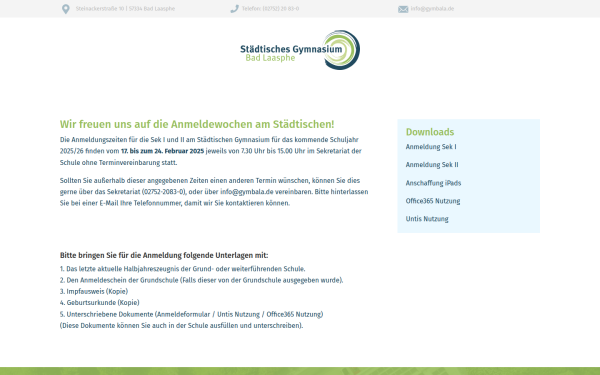Open the Anschaffung iPads download

[433, 183]
